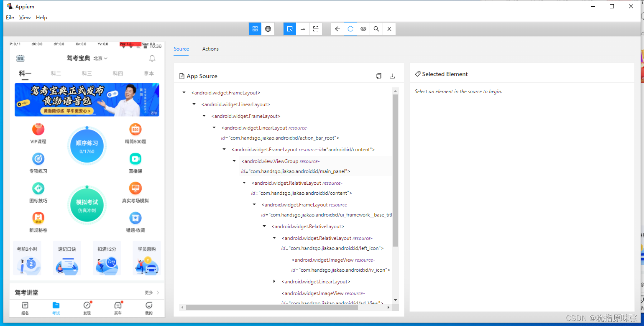The image size is (644, 326).
Task: Select the 科一 tab in phone
Action: 25,74
